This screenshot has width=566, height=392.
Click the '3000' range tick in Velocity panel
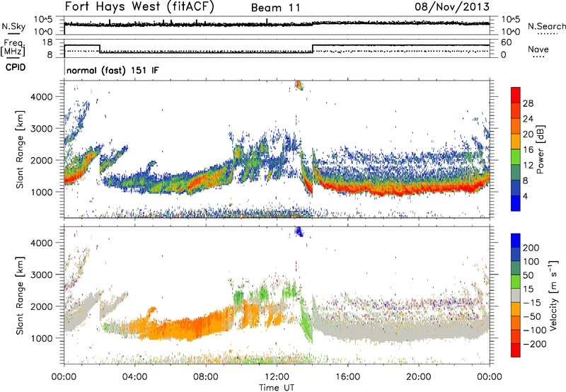pos(42,275)
